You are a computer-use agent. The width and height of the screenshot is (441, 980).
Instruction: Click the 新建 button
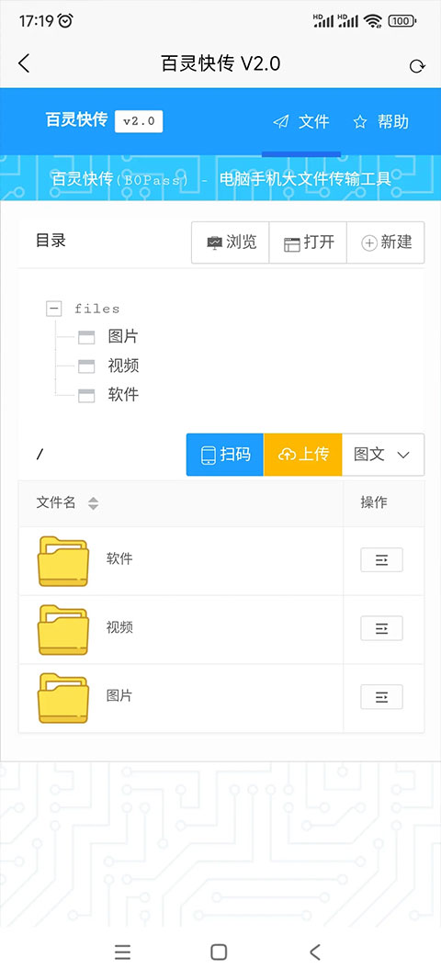pos(385,242)
